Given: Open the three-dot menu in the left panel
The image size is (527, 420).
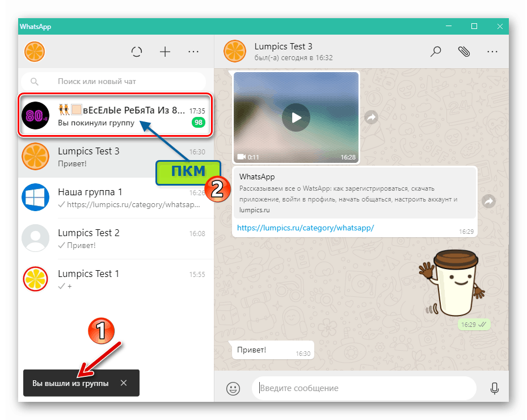Looking at the screenshot, I should (193, 52).
